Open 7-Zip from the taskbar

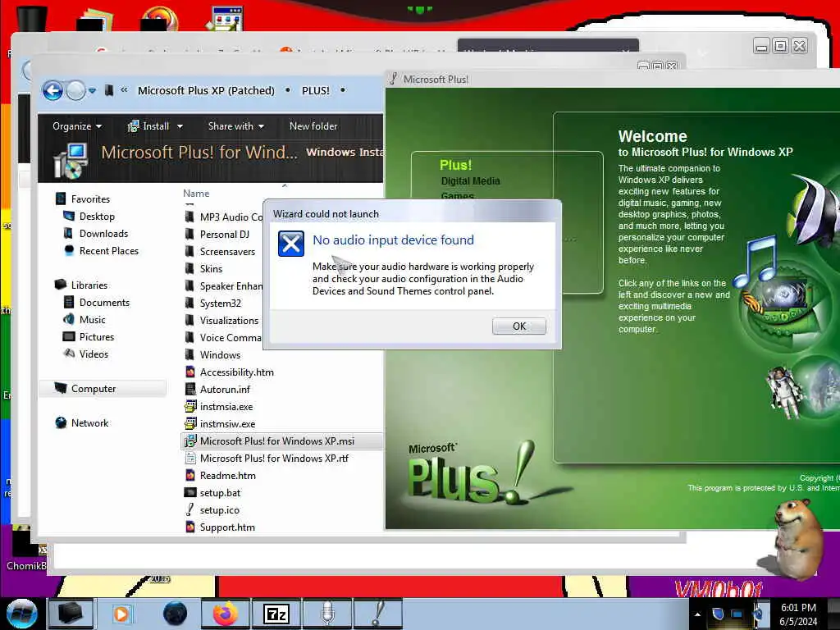click(276, 614)
